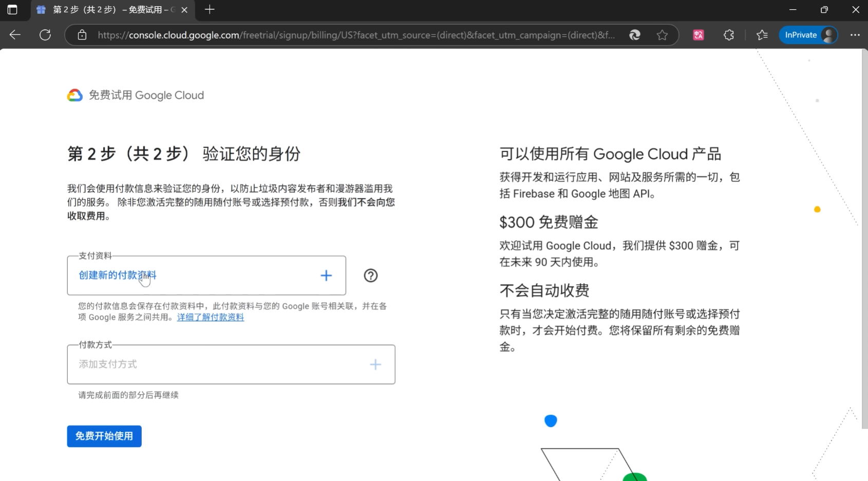The width and height of the screenshot is (868, 481).
Task: Open the tab actions menu icon
Action: pyautogui.click(x=12, y=10)
